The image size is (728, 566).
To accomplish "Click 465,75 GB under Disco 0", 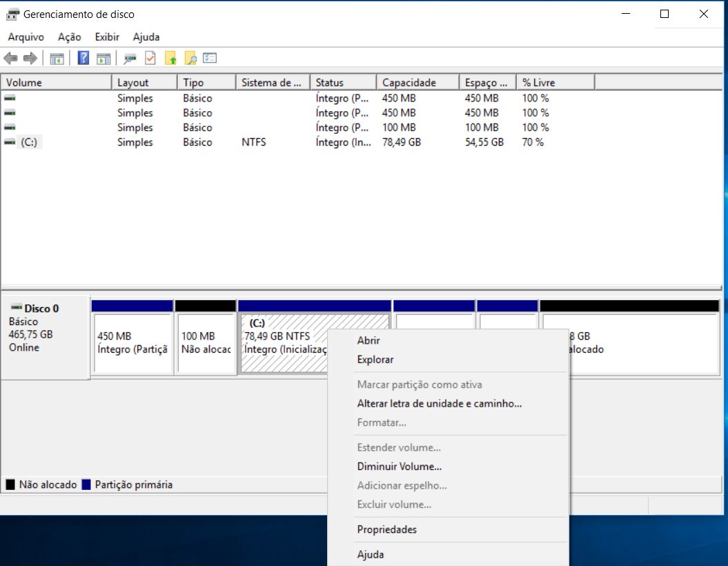I will pos(30,334).
